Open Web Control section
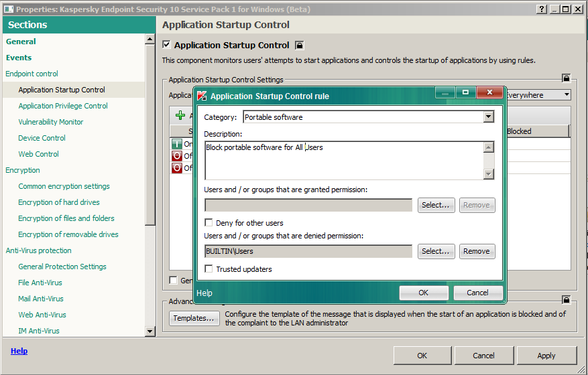The height and width of the screenshot is (375, 588). point(39,154)
